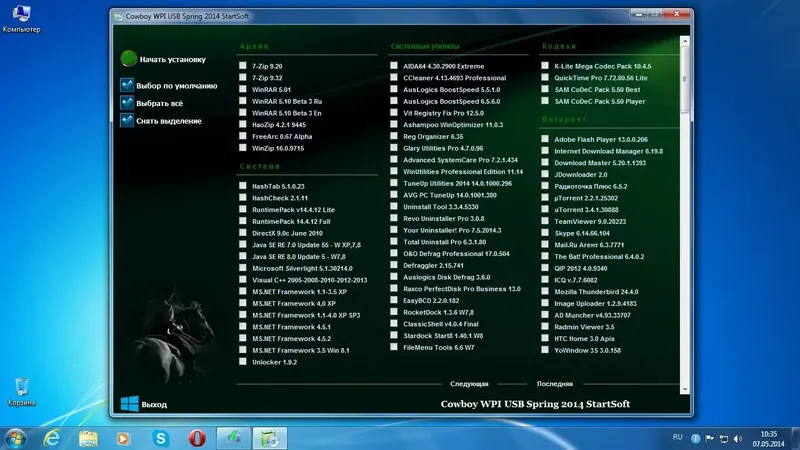Check the HashTab 5.1.0.23 checkbox
The image size is (800, 450).
243,186
